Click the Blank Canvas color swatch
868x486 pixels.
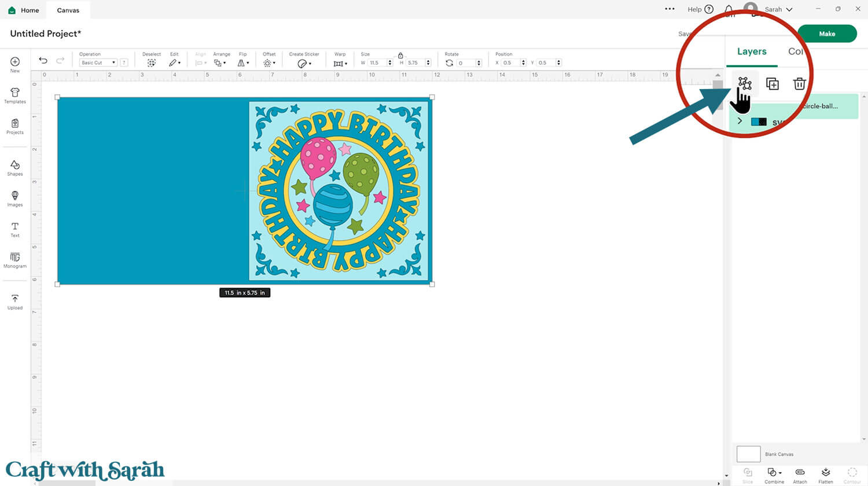748,454
